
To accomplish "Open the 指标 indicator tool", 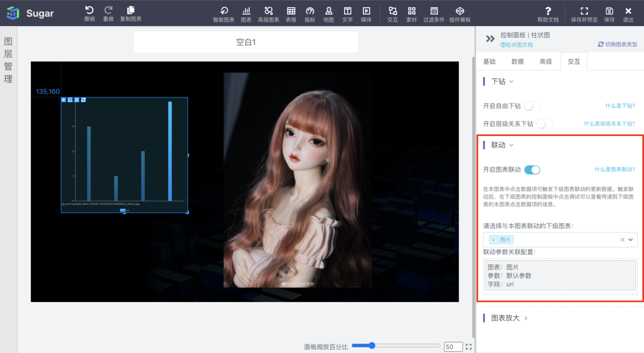I will 310,15.
